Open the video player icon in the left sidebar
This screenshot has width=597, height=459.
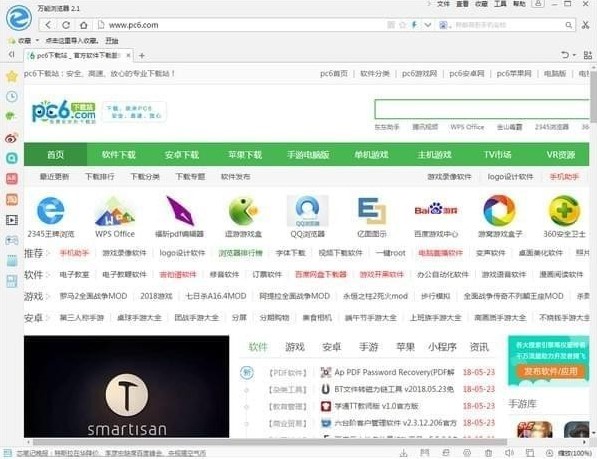(12, 220)
